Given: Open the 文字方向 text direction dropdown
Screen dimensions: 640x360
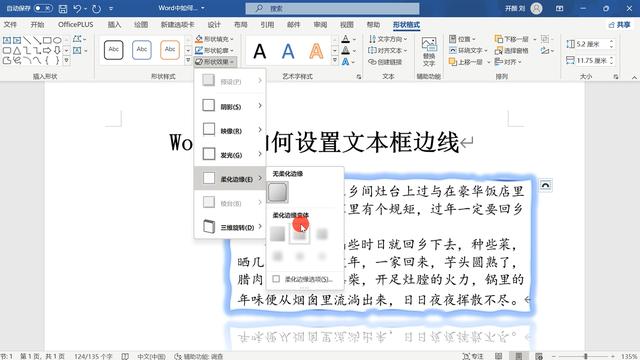Looking at the screenshot, I should 388,39.
